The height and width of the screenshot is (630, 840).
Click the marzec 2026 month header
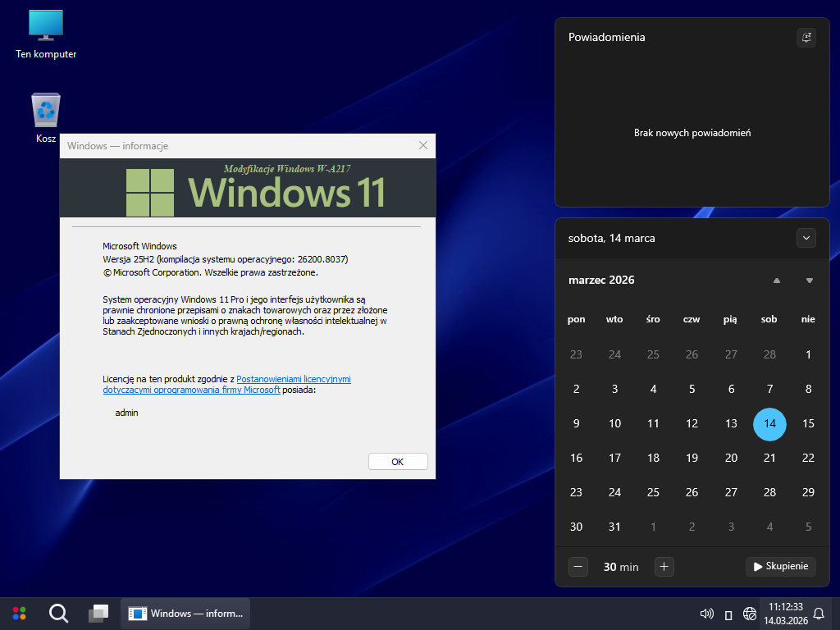pyautogui.click(x=601, y=281)
